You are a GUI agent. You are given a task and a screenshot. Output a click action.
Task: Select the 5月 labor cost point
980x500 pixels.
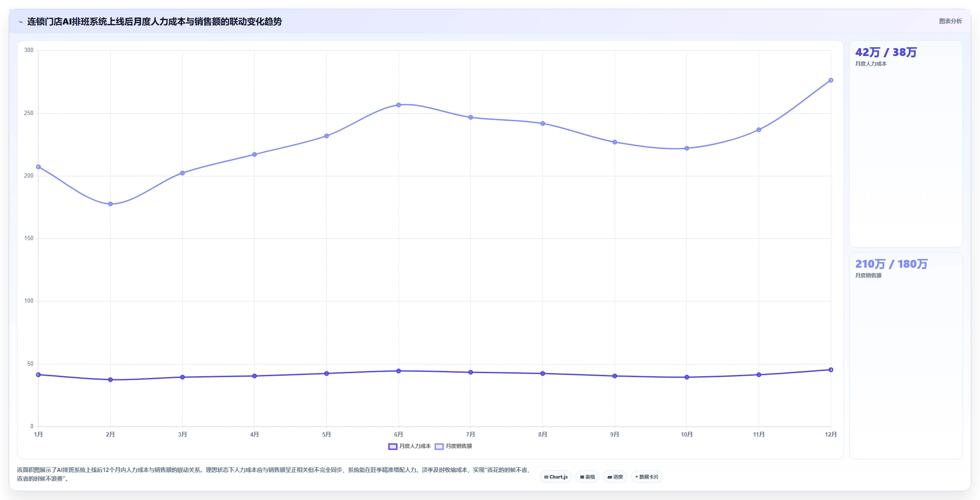(x=326, y=373)
